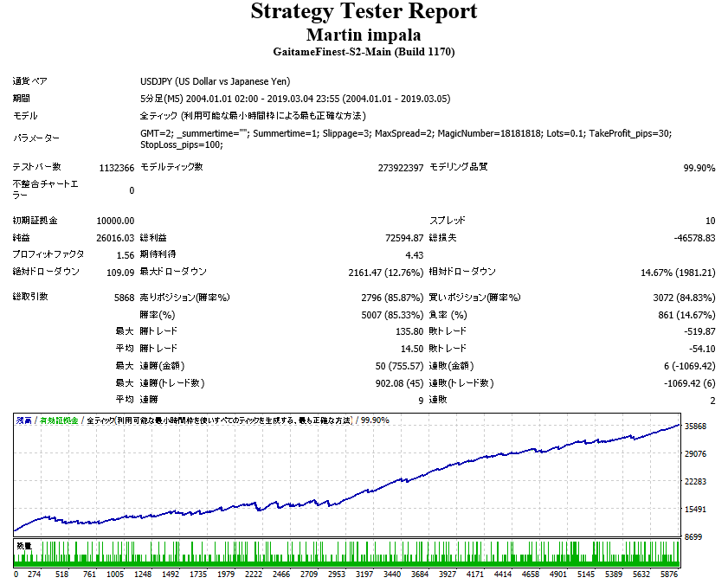Click GaitameFinest-S2-Main (Build 1170) text

(x=364, y=52)
